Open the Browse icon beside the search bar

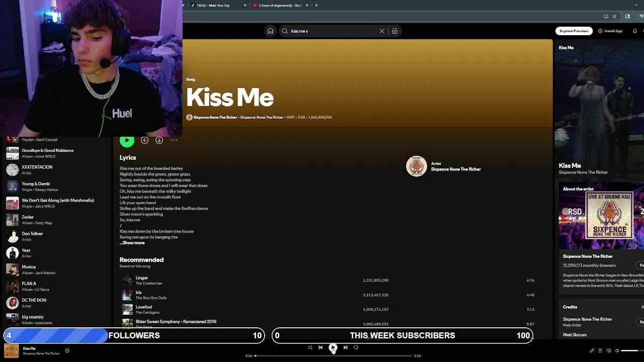(x=394, y=31)
